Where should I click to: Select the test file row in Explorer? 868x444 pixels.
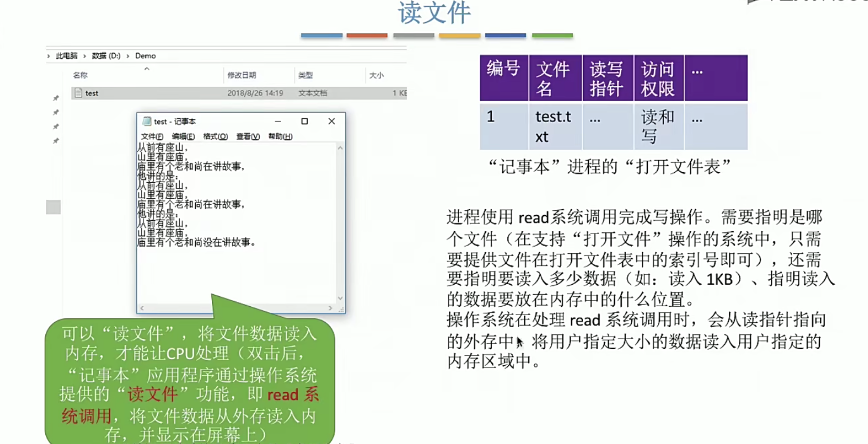[239, 93]
